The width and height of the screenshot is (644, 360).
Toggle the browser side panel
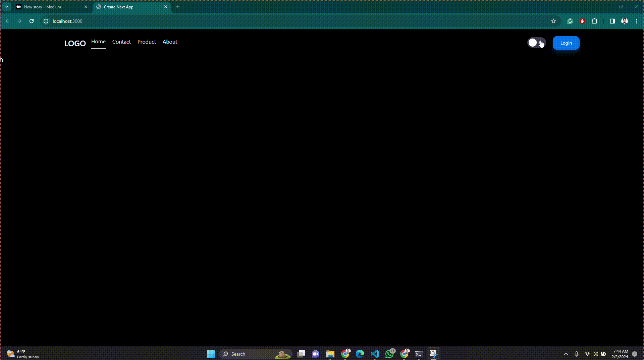[x=612, y=21]
